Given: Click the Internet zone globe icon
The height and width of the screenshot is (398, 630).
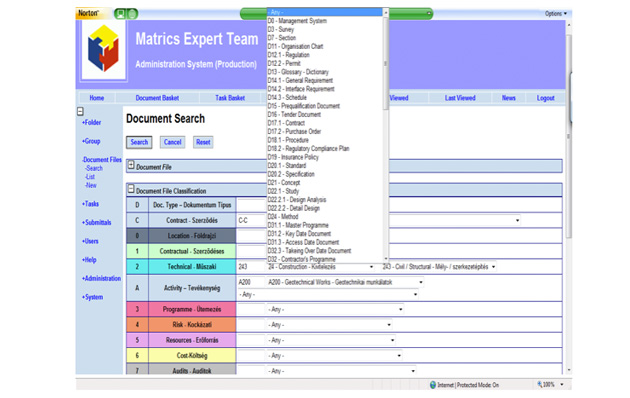Looking at the screenshot, I should pyautogui.click(x=433, y=385).
